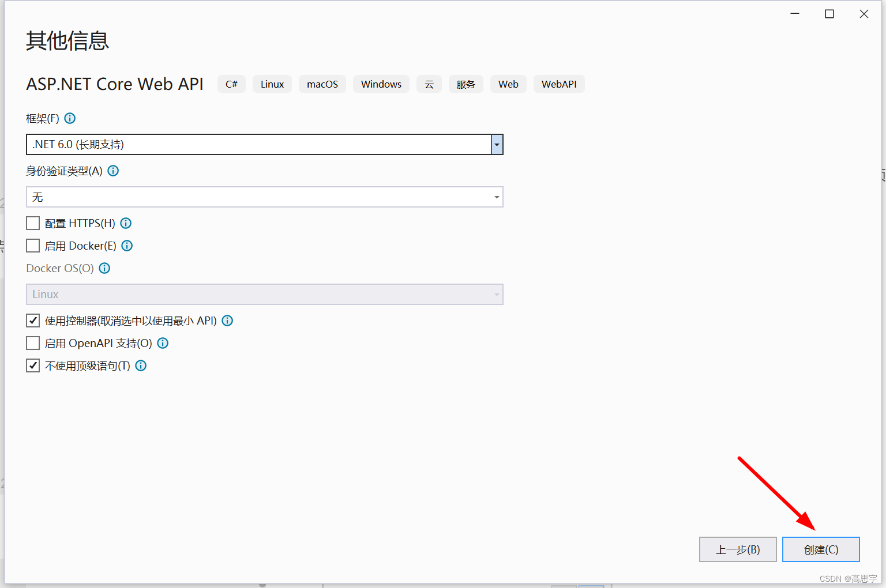Screen dimensions: 886x588
Task: Click the info icon next to Docker OS(O)
Action: [x=104, y=268]
